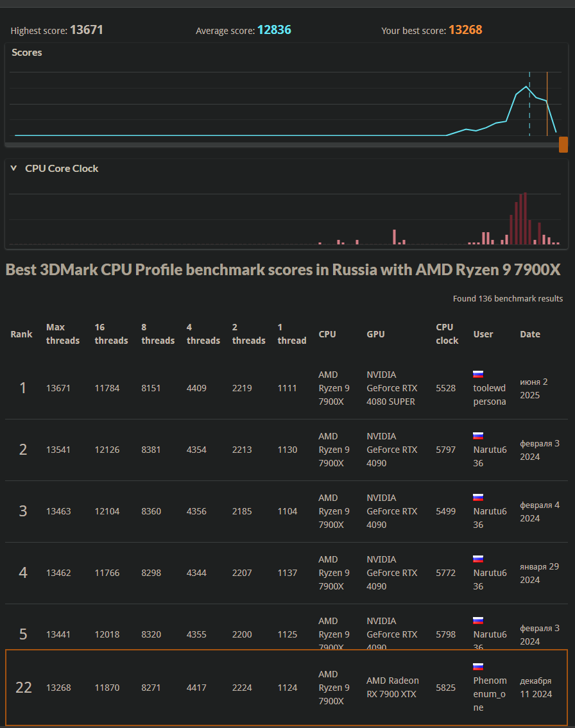Screen dimensions: 575x728
Task: Click 2 threads score 2185
Action: point(242,511)
